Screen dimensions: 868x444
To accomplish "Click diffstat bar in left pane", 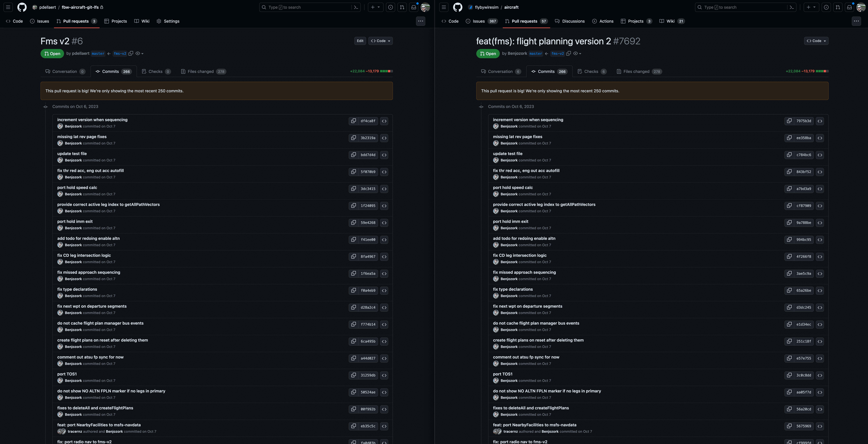I will [386, 71].
